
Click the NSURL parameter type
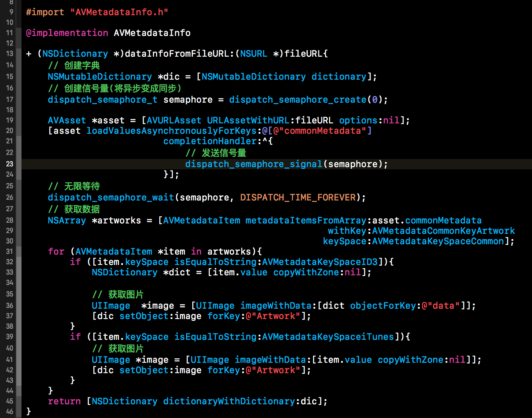pos(254,54)
